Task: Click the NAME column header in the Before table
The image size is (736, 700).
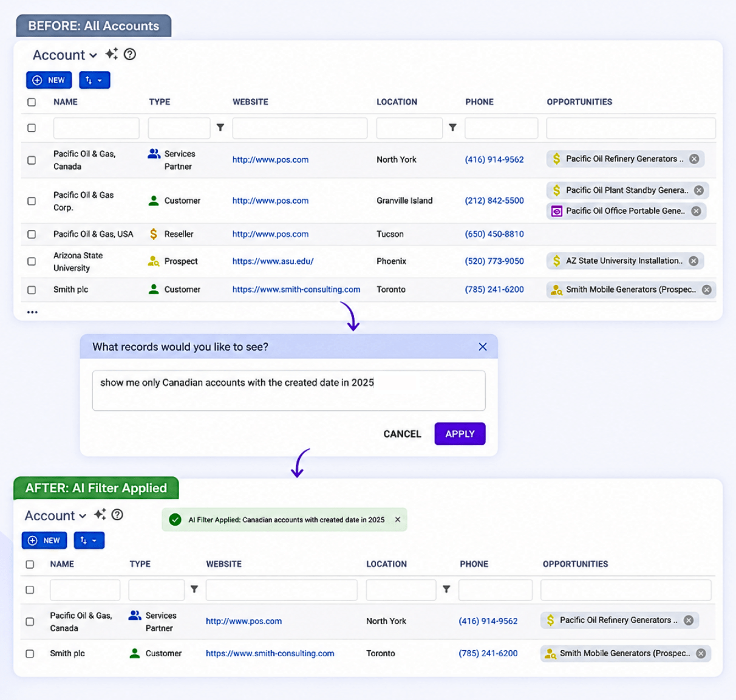Action: click(x=66, y=102)
